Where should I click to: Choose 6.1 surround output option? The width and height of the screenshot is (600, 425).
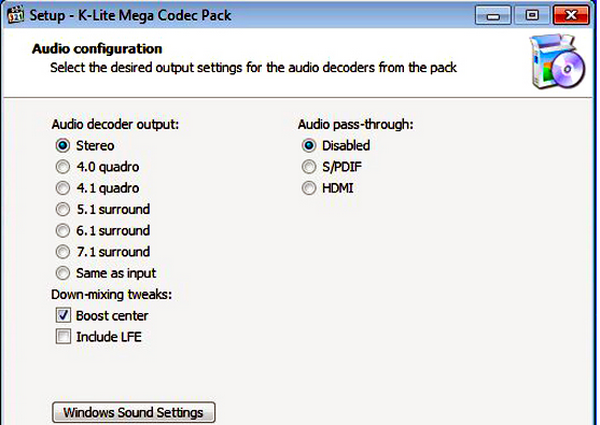[x=63, y=231]
